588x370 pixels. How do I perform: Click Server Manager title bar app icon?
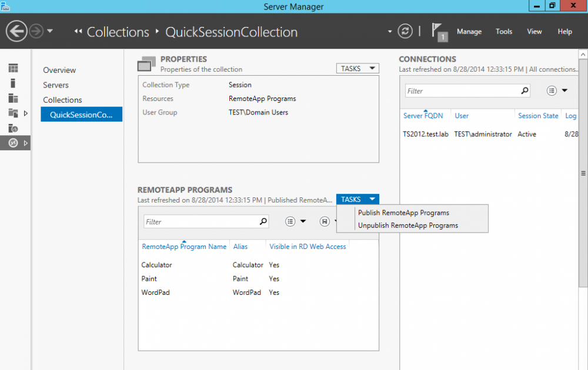tap(5, 6)
